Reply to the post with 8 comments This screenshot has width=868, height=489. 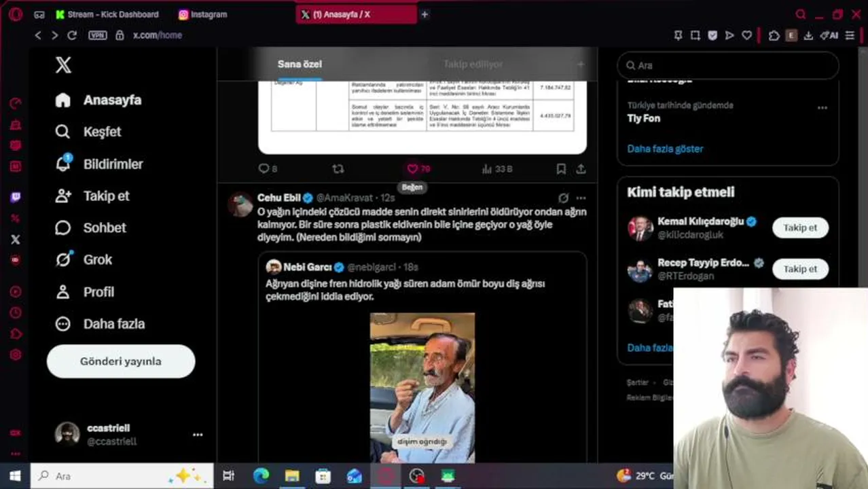click(268, 168)
